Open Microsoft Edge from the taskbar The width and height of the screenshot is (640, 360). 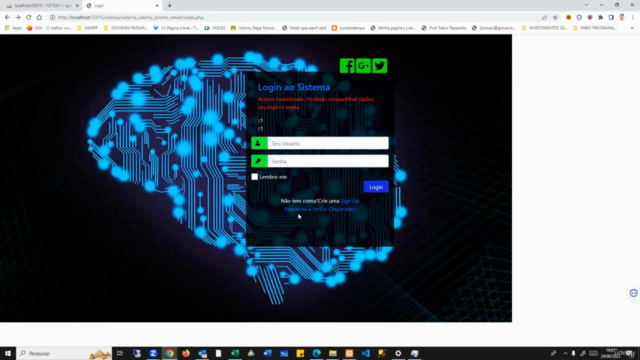(316, 353)
